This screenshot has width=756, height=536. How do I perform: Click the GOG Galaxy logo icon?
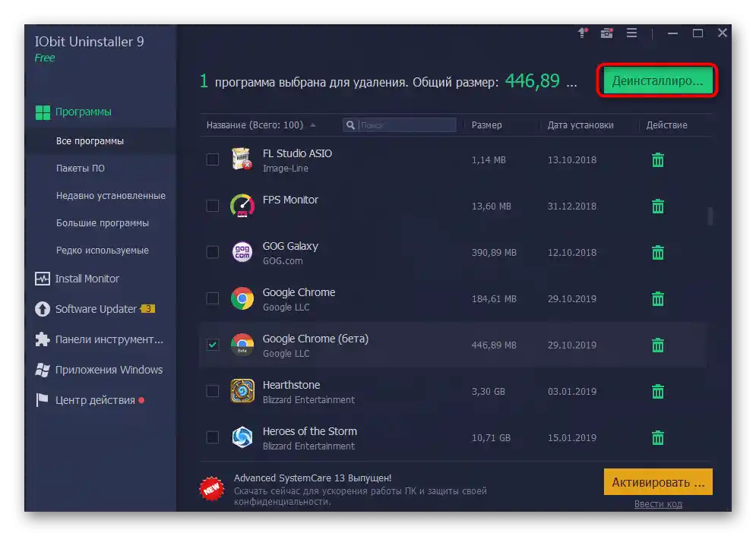click(242, 252)
